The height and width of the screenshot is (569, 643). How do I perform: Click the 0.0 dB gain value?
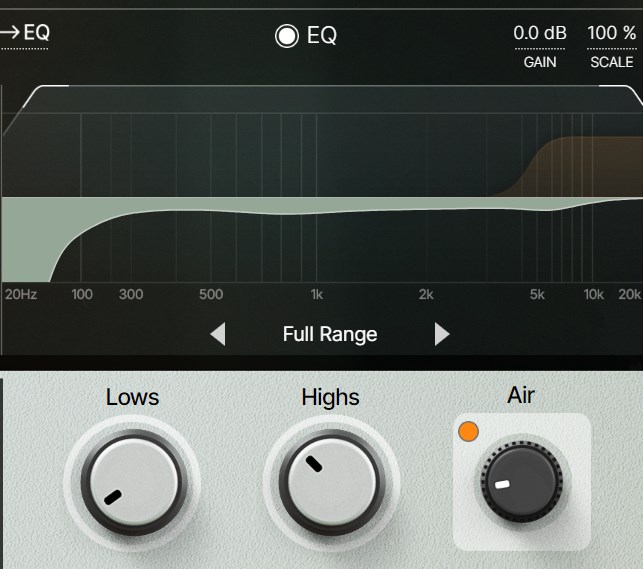tap(540, 33)
